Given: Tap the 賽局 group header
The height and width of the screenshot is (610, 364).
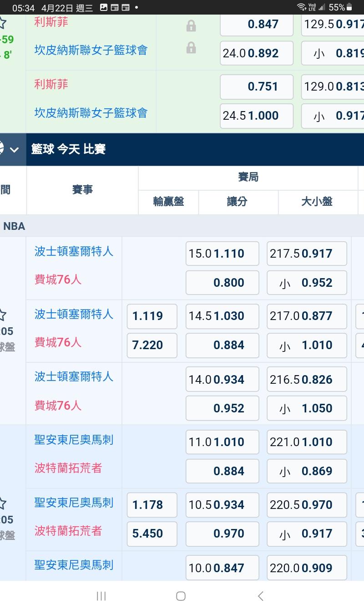Looking at the screenshot, I should tap(248, 178).
